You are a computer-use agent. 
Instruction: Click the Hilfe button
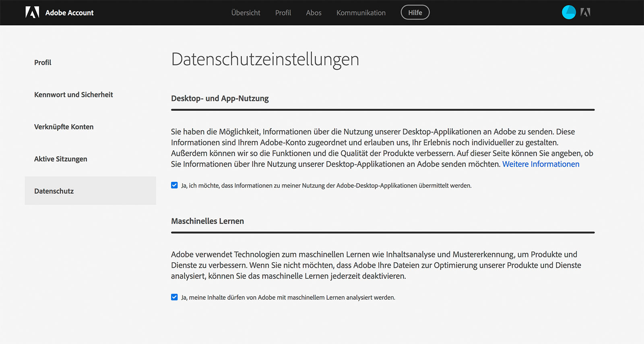[415, 12]
